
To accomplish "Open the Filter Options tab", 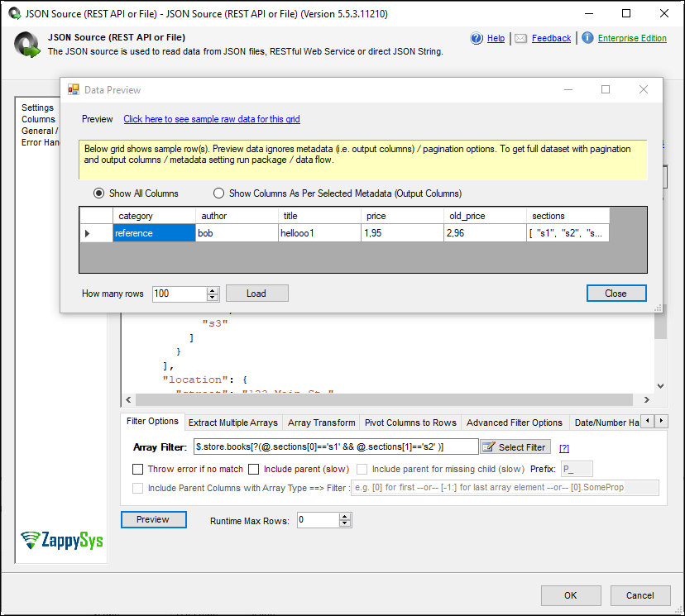I will coord(152,422).
